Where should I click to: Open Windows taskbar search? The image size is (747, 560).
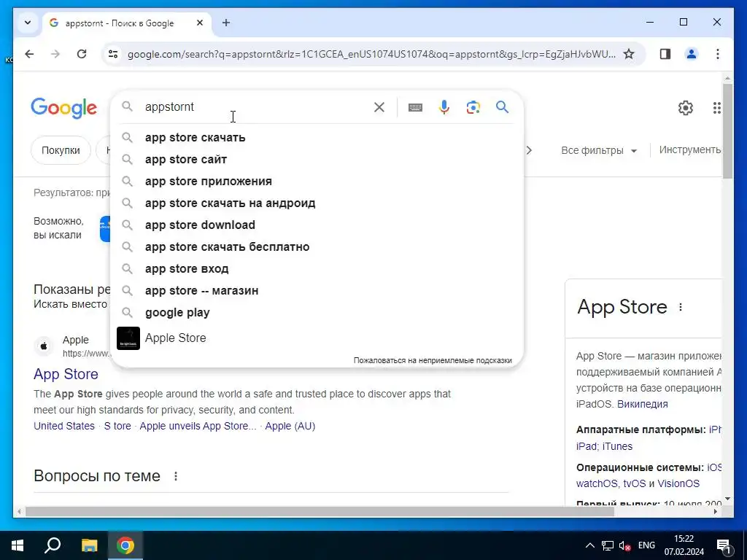tap(53, 545)
